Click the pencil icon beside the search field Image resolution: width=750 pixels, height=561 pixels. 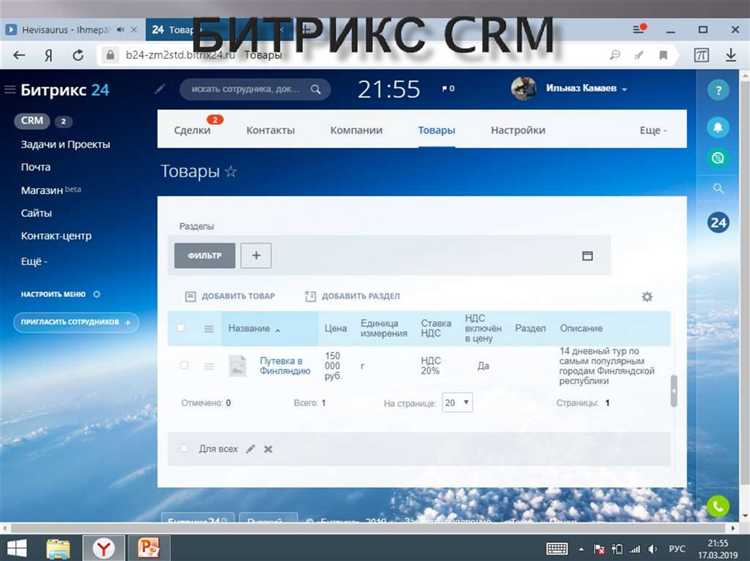pyautogui.click(x=160, y=89)
